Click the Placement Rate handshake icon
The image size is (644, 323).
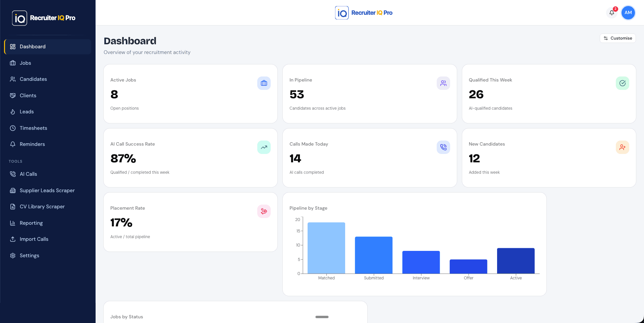tap(264, 211)
